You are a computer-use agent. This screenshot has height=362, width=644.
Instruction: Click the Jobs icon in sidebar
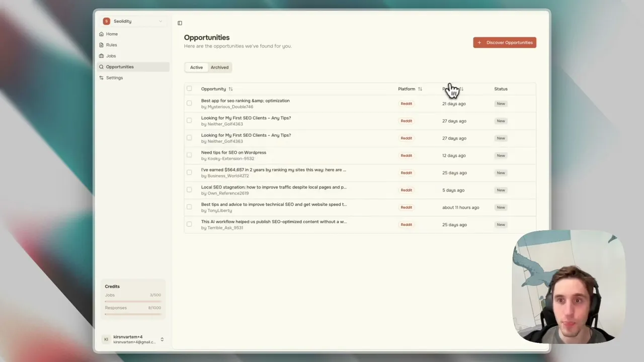102,56
